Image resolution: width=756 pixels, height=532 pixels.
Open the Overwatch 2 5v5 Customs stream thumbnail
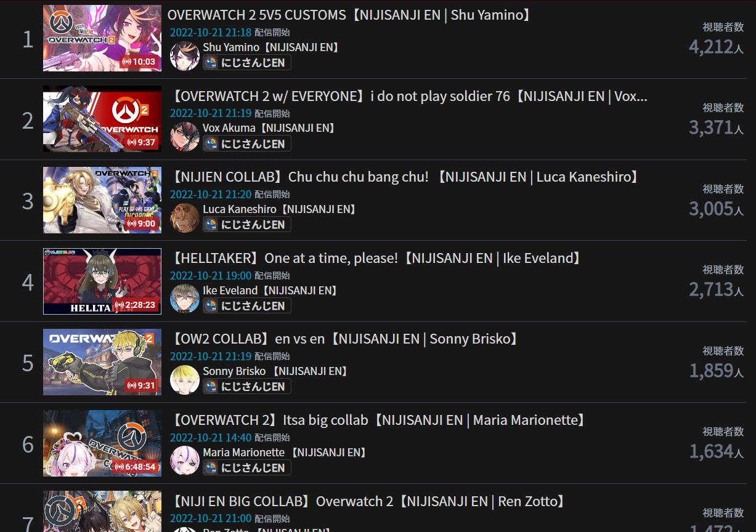point(102,38)
